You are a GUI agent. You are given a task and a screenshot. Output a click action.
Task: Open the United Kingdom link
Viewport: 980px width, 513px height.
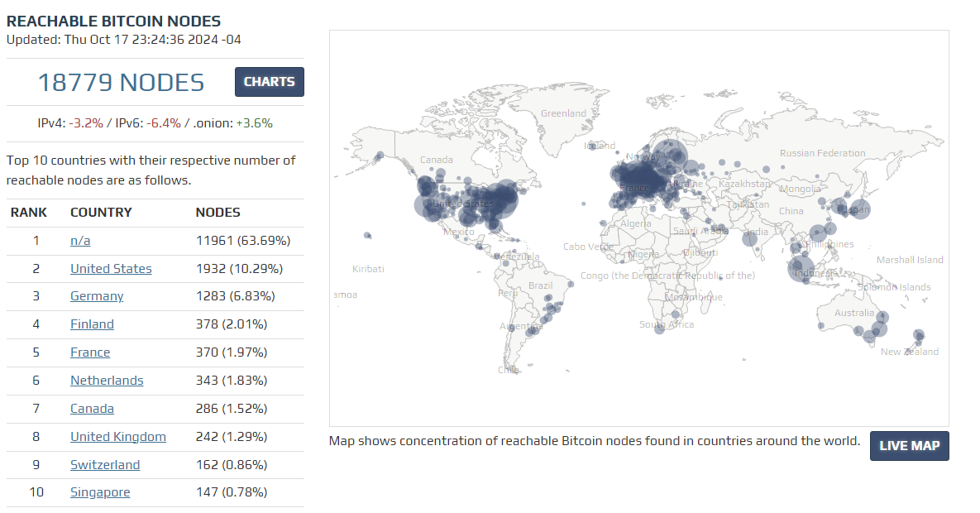pyautogui.click(x=118, y=438)
